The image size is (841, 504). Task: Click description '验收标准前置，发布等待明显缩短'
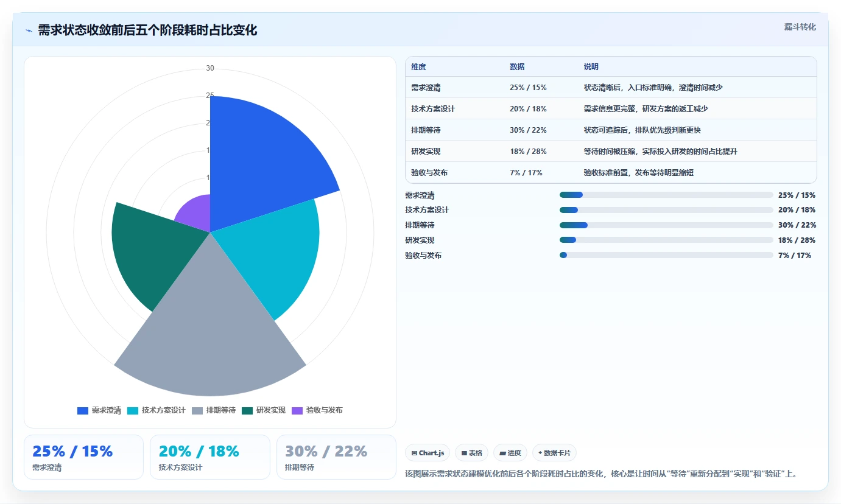coord(638,173)
